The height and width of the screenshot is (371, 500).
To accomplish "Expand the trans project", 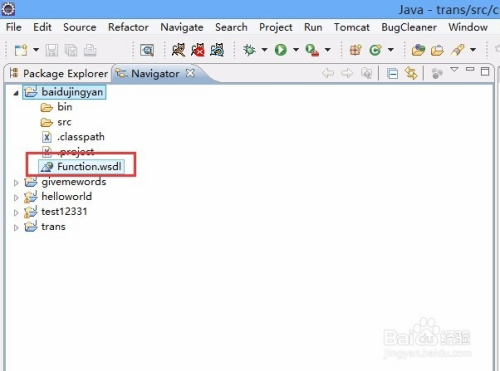I will point(16,227).
